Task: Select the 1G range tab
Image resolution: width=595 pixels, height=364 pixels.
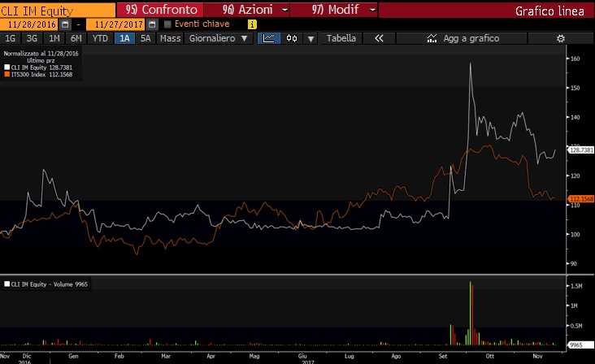Action: click(11, 38)
